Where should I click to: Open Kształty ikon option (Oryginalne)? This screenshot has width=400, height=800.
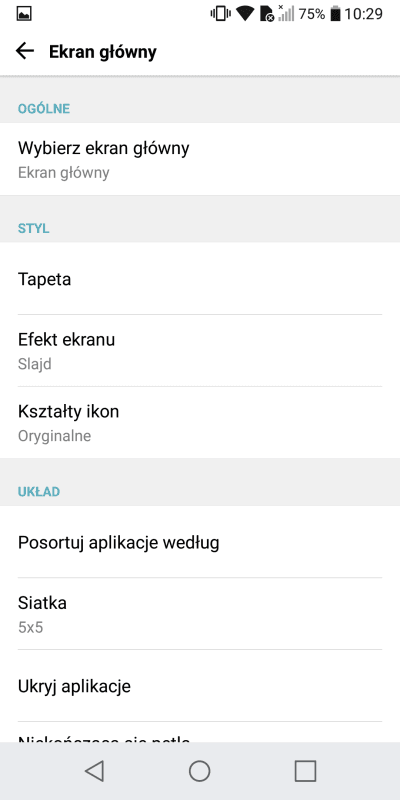click(200, 422)
